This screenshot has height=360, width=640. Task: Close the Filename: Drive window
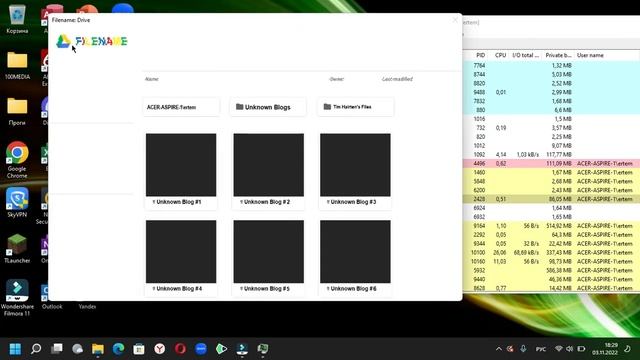455,20
